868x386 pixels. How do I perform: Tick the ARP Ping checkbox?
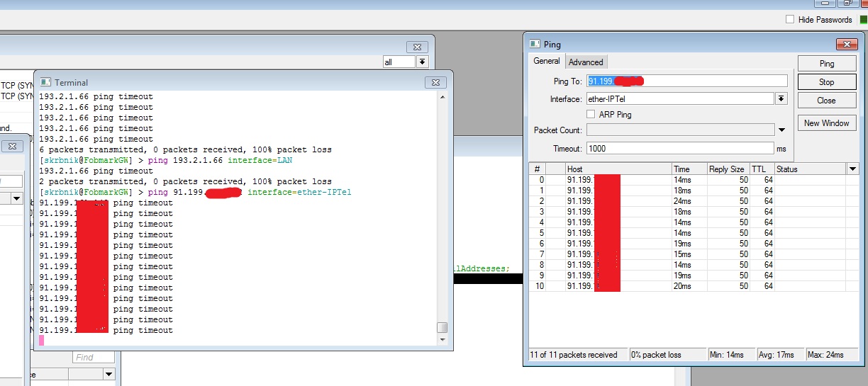[591, 114]
